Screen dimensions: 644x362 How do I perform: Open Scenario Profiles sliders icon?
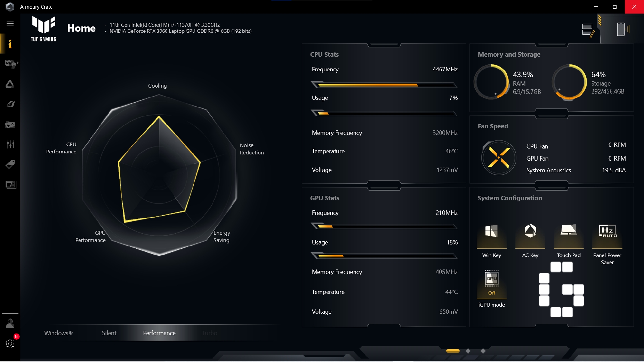pos(10,144)
